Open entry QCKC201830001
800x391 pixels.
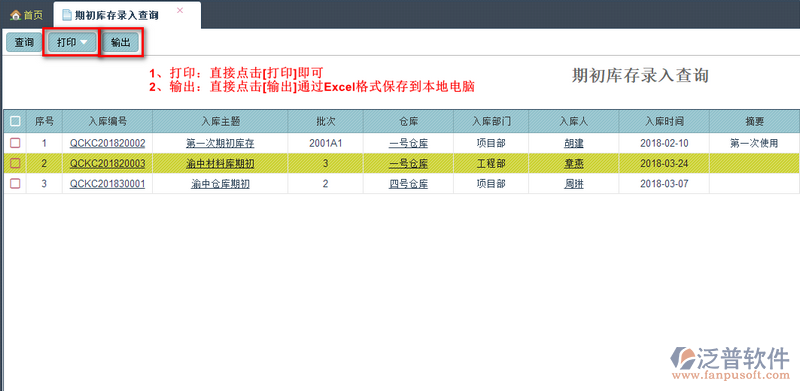pos(107,184)
